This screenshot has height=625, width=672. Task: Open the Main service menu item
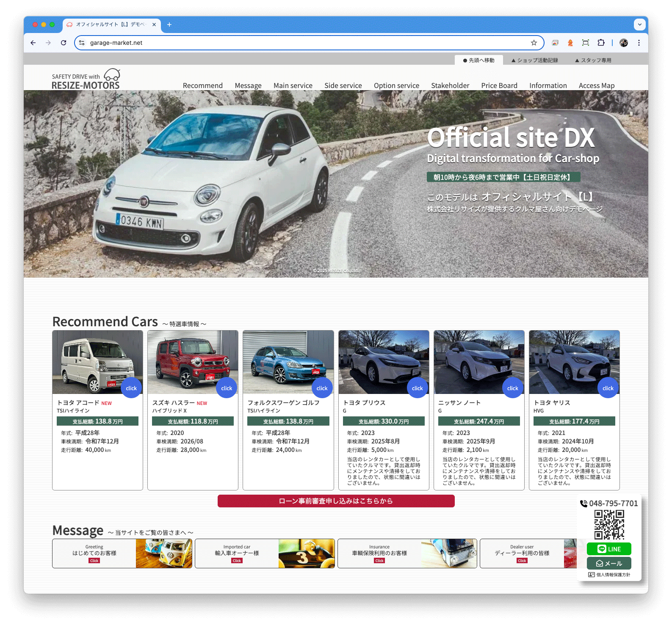click(x=293, y=85)
